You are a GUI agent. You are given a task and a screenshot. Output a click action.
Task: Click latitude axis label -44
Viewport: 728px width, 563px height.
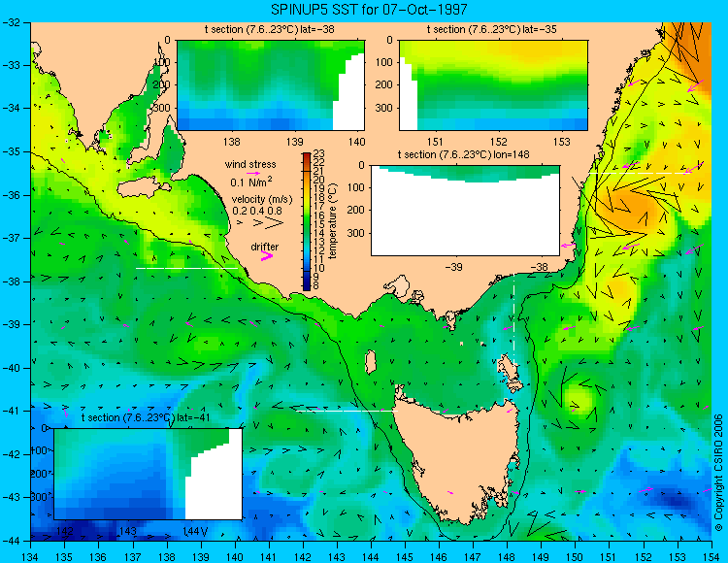pyautogui.click(x=10, y=541)
